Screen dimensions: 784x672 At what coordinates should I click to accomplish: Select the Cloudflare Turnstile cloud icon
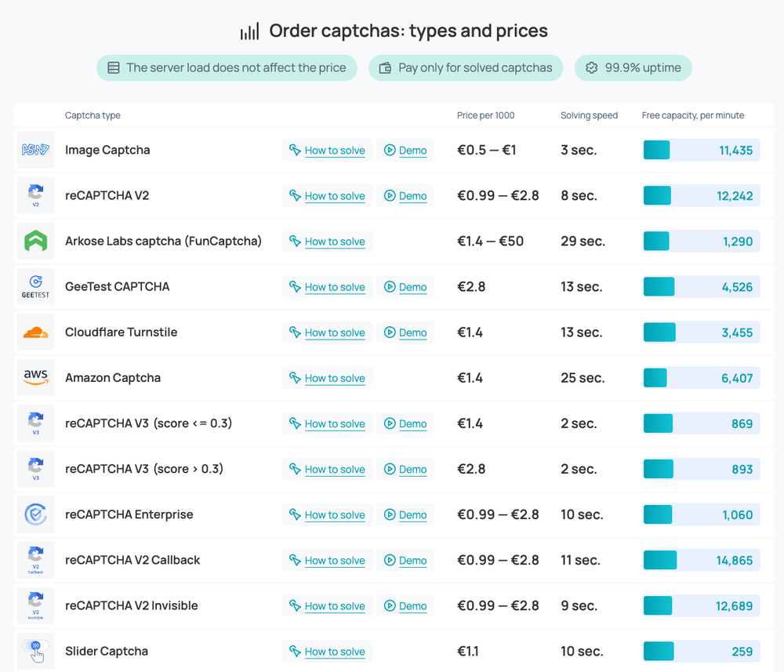click(35, 332)
